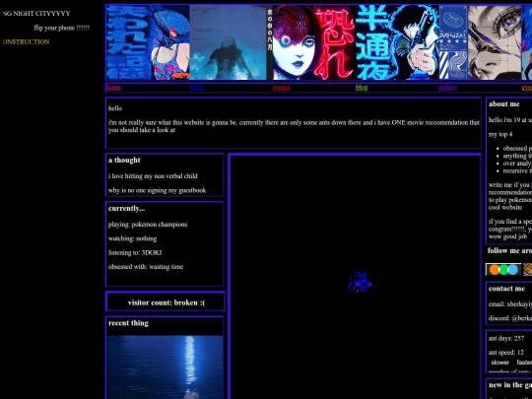Click the "faster" ant speed button
Viewport: 532px width, 399px height.
coord(524,363)
